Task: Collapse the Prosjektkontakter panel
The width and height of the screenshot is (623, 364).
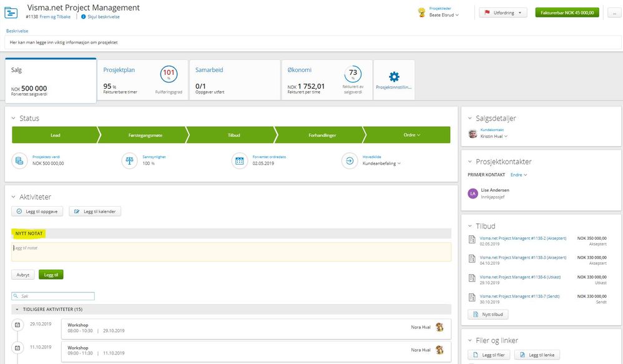Action: 469,162
